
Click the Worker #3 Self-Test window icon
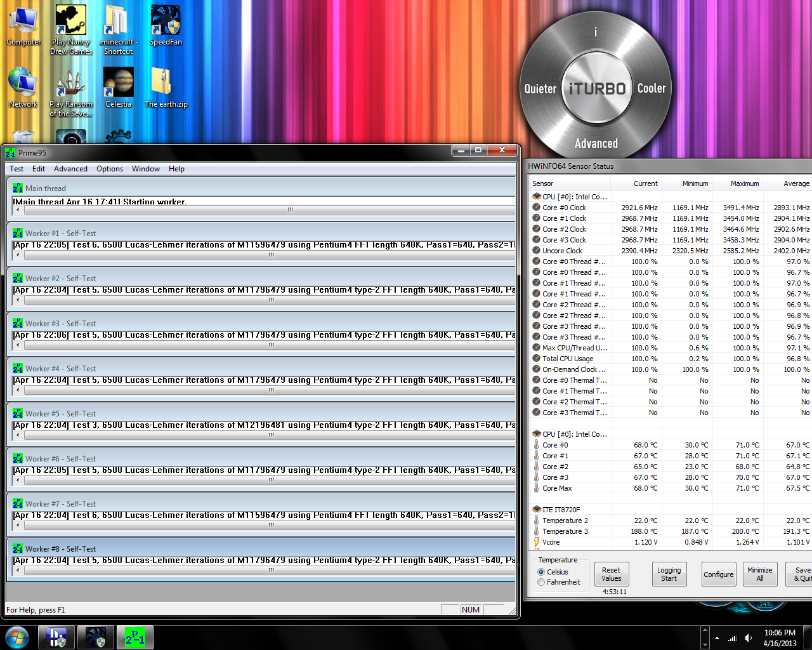point(18,323)
